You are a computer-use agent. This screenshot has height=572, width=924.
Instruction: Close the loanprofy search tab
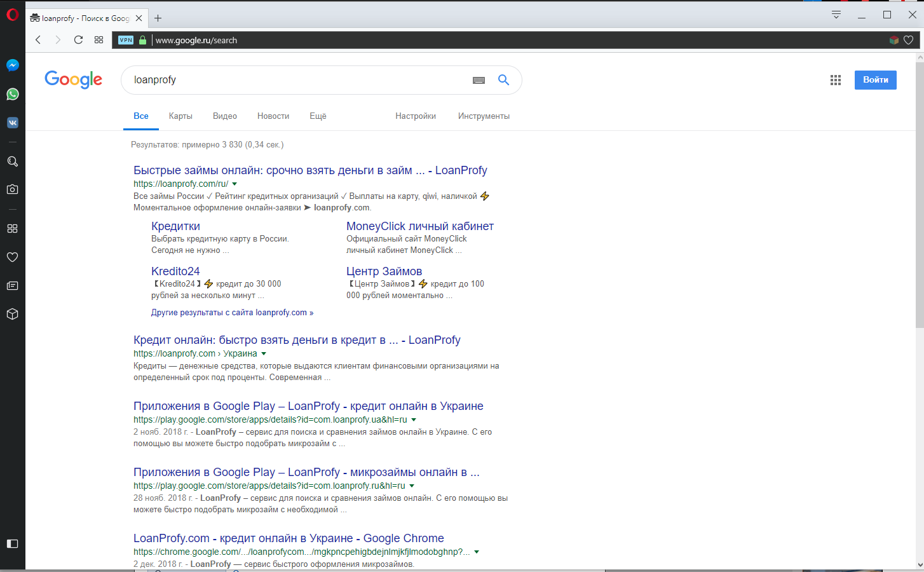click(x=139, y=18)
